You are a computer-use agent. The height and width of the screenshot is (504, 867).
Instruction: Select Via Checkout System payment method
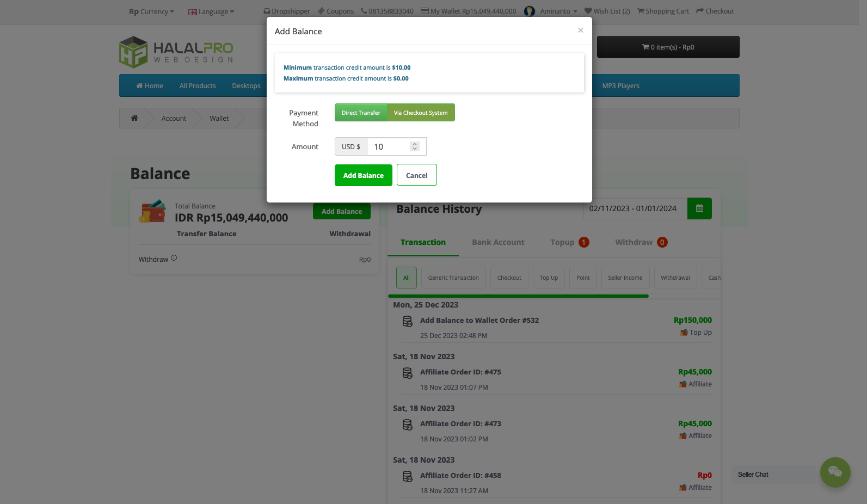tap(421, 113)
